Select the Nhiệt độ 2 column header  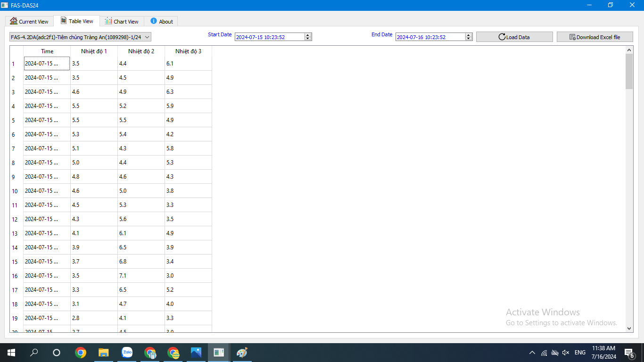(141, 51)
